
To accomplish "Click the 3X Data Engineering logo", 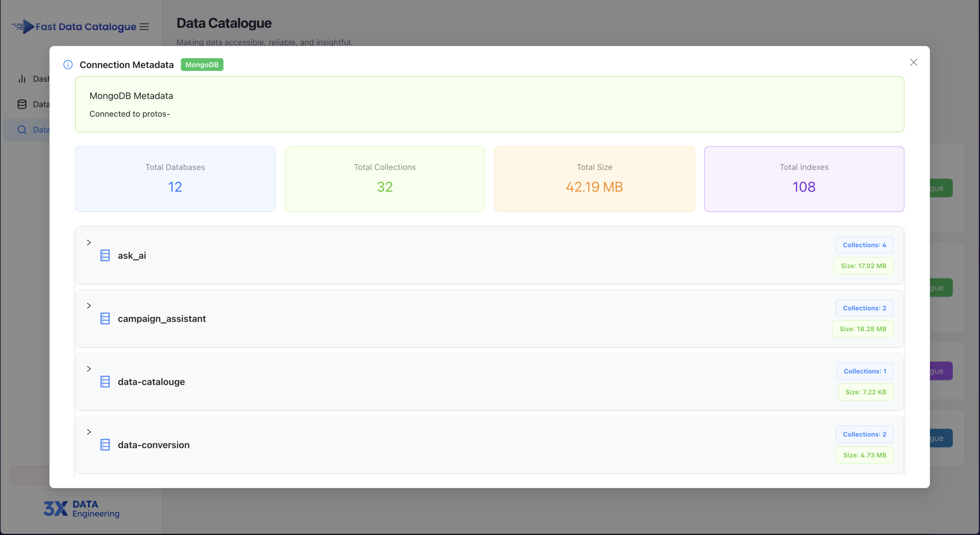I will click(82, 508).
